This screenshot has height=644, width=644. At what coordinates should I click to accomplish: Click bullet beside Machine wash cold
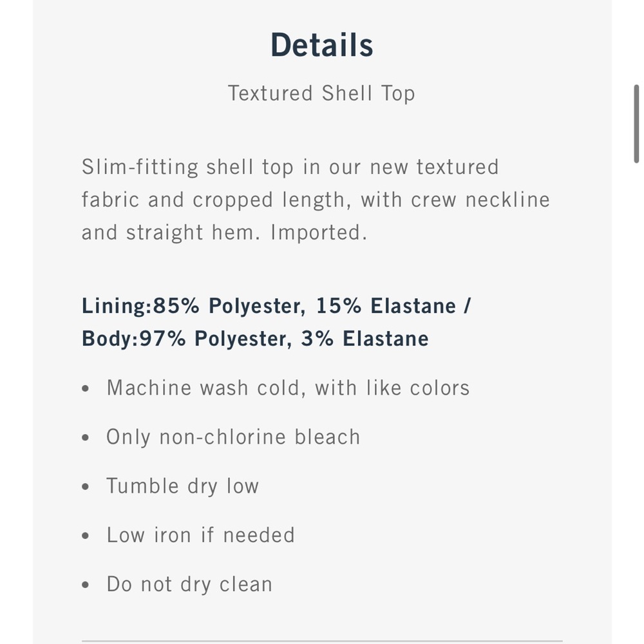(86, 390)
